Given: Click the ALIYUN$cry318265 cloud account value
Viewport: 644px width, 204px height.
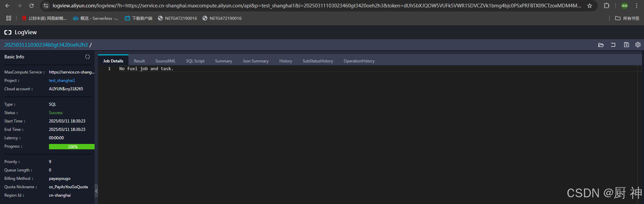Looking at the screenshot, I should pos(66,89).
